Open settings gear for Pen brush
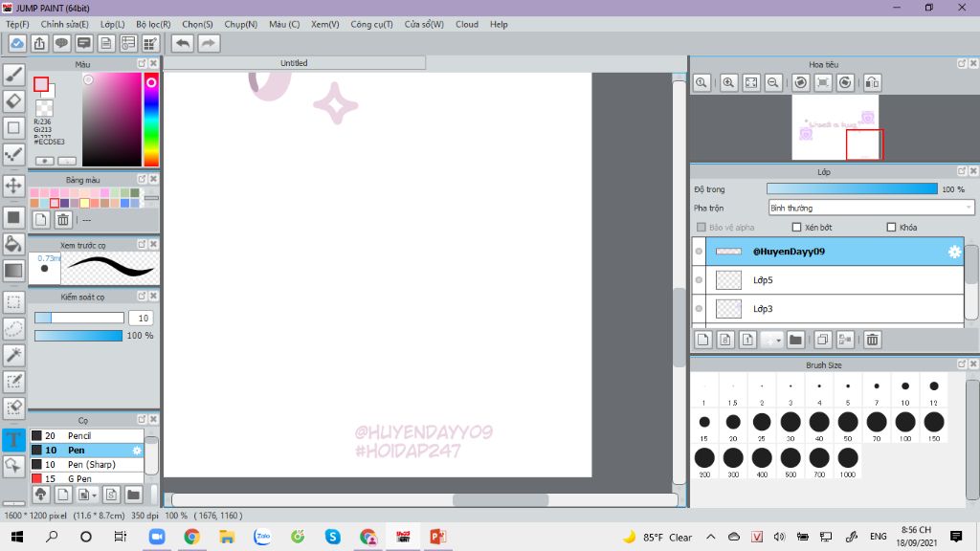The image size is (980, 551). point(137,450)
